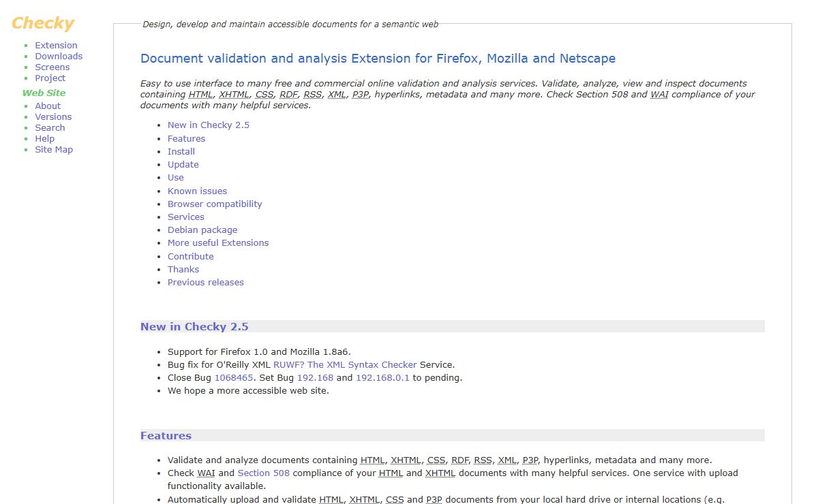Click the tagline 'Design, develop and maintain accessible documents'
The height and width of the screenshot is (504, 818).
pos(290,25)
